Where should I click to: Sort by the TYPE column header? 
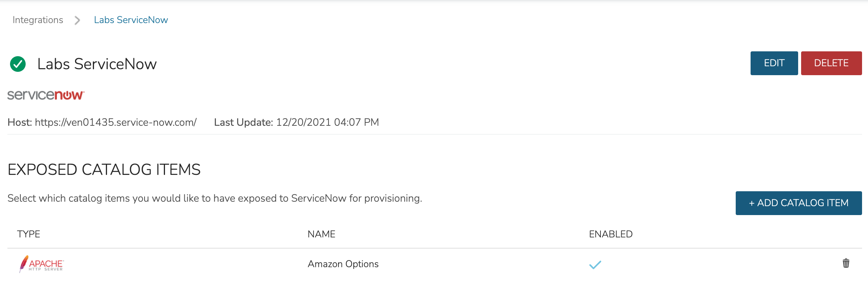tap(29, 234)
